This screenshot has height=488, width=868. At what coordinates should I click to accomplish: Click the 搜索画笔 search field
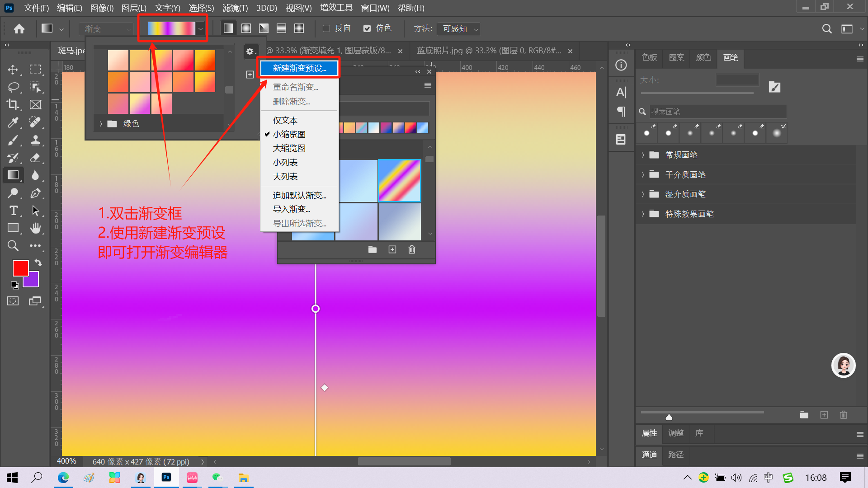click(x=717, y=112)
